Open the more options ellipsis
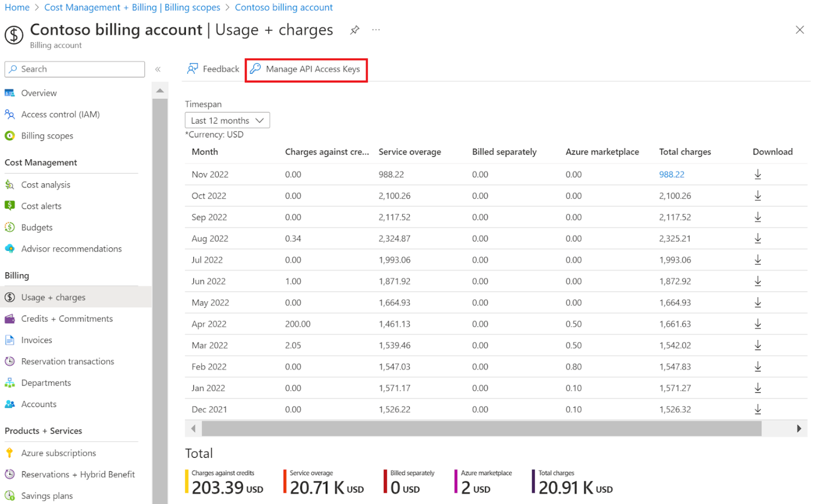 click(376, 30)
